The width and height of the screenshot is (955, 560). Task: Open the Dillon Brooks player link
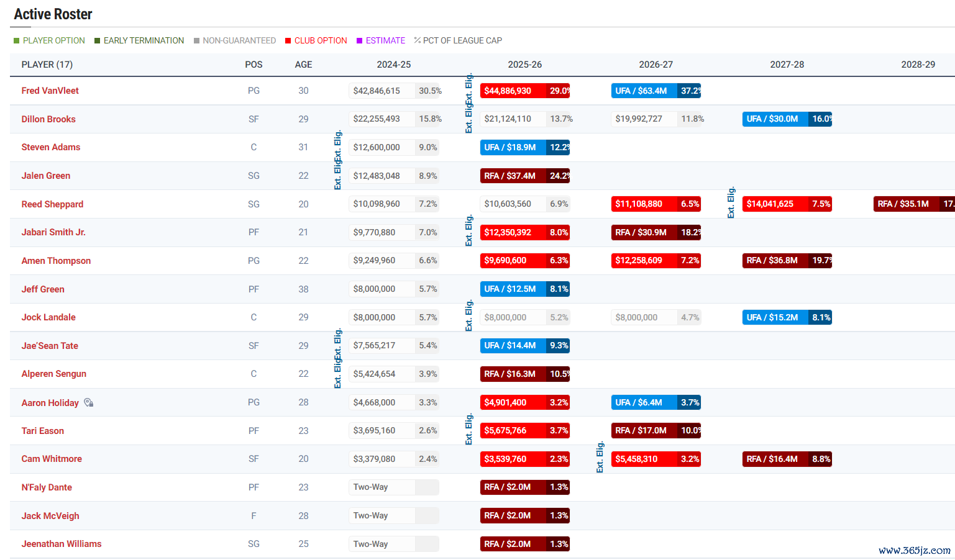coord(48,119)
